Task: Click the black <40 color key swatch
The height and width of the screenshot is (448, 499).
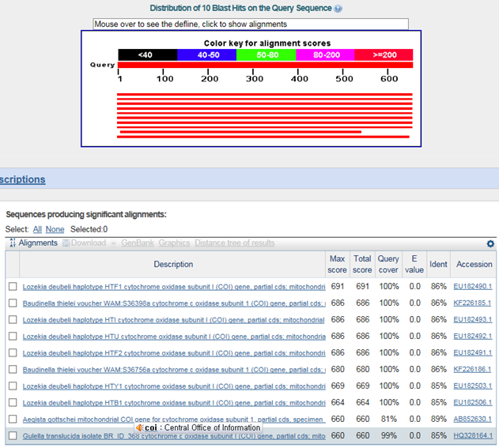Action: (x=148, y=55)
